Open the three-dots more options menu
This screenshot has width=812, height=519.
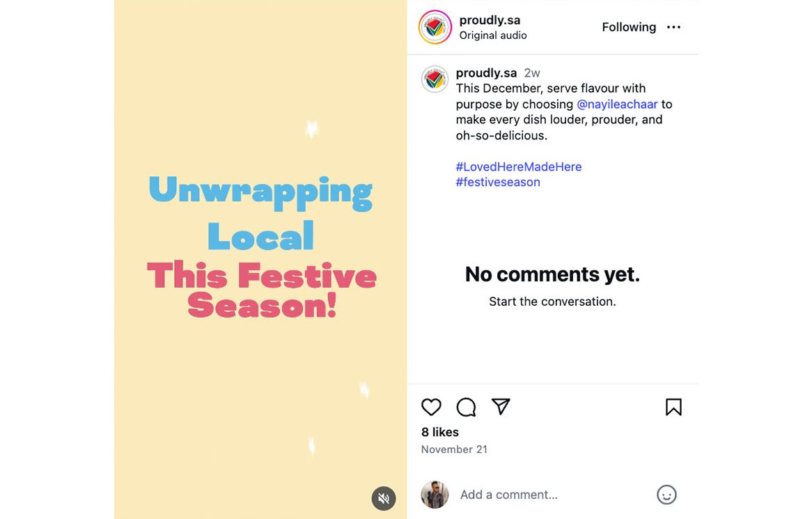[x=673, y=27]
